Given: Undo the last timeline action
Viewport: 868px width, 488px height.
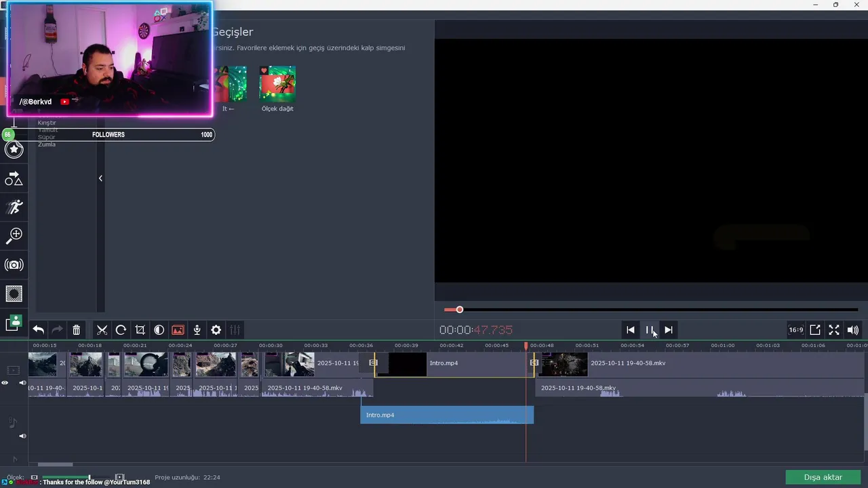Looking at the screenshot, I should click(x=39, y=330).
